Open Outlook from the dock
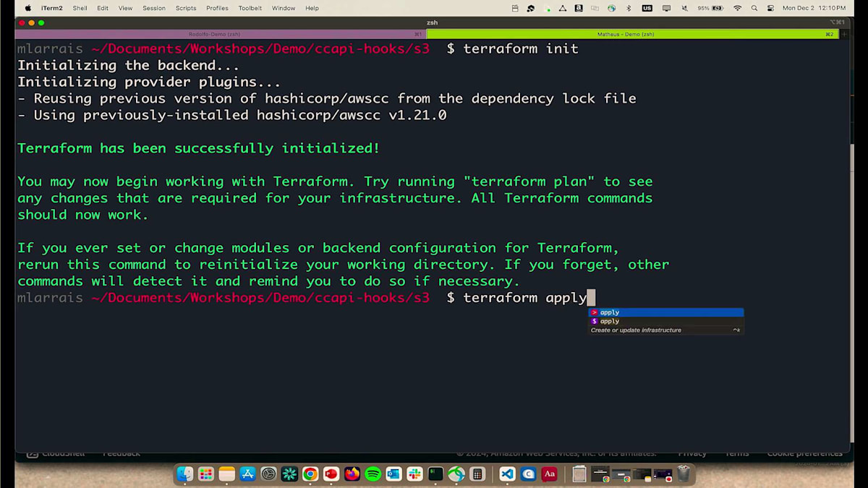Viewport: 868px width, 488px height. (x=393, y=474)
